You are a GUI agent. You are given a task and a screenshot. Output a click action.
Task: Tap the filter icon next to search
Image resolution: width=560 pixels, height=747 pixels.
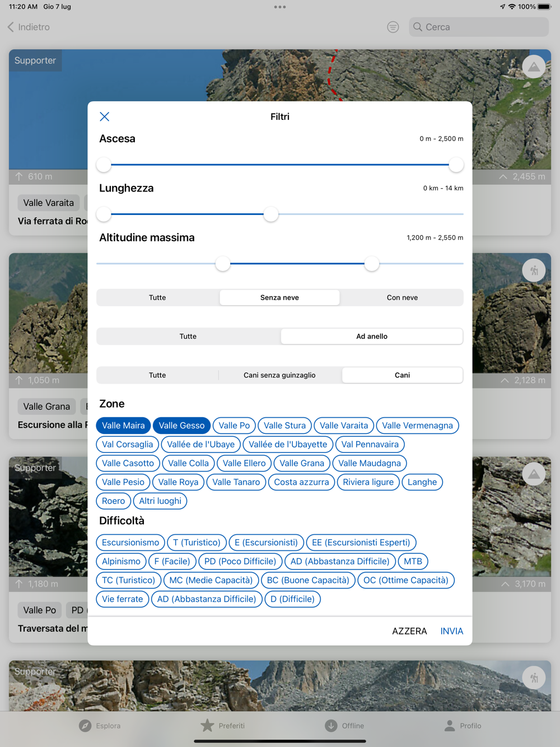pos(393,27)
